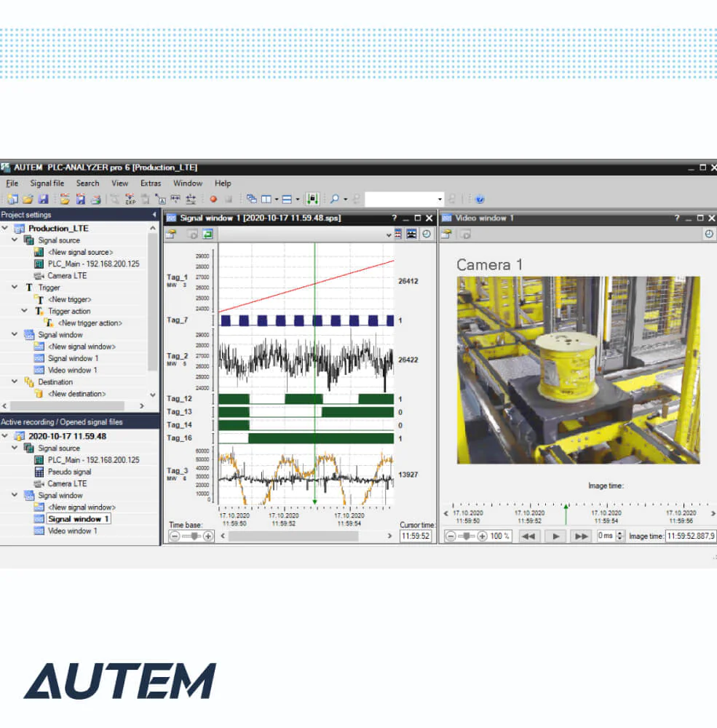Screen dimensions: 717x728
Task: Click the cascade windows toolbar icon
Action: tap(252, 199)
